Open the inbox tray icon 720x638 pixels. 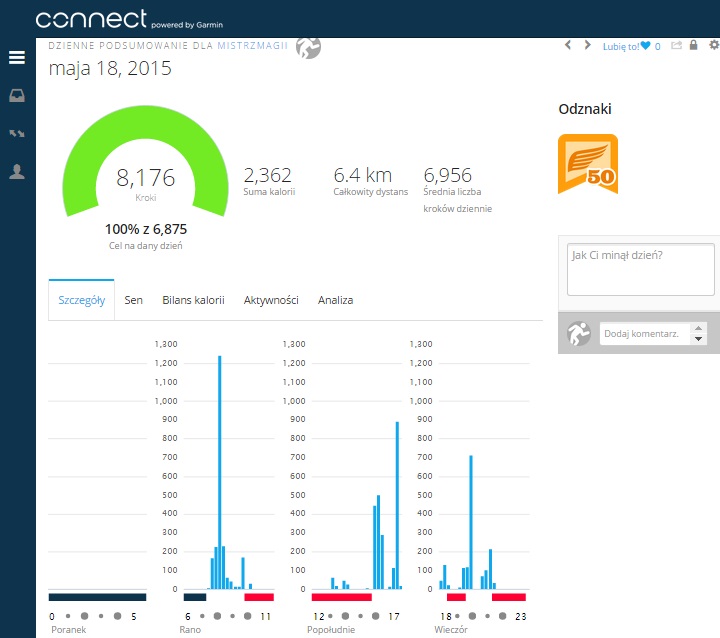(17, 96)
